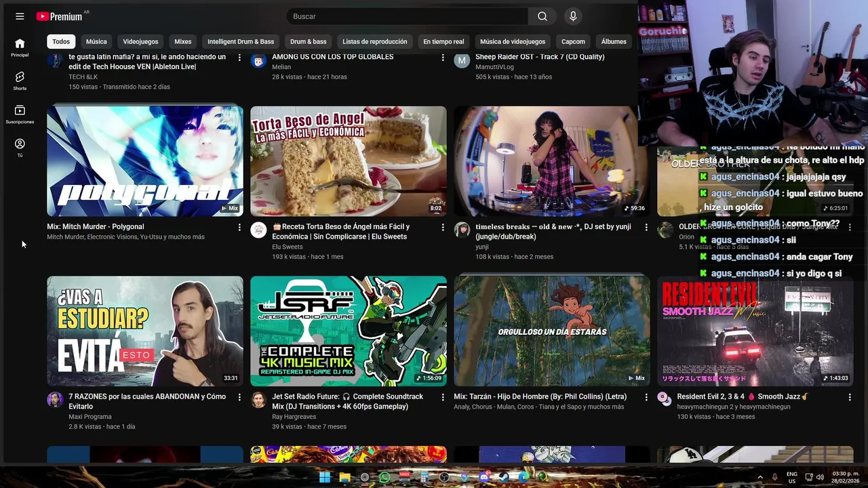The image size is (868, 488).
Task: Open Torta Beso de Angel thumbnail
Action: coord(349,161)
